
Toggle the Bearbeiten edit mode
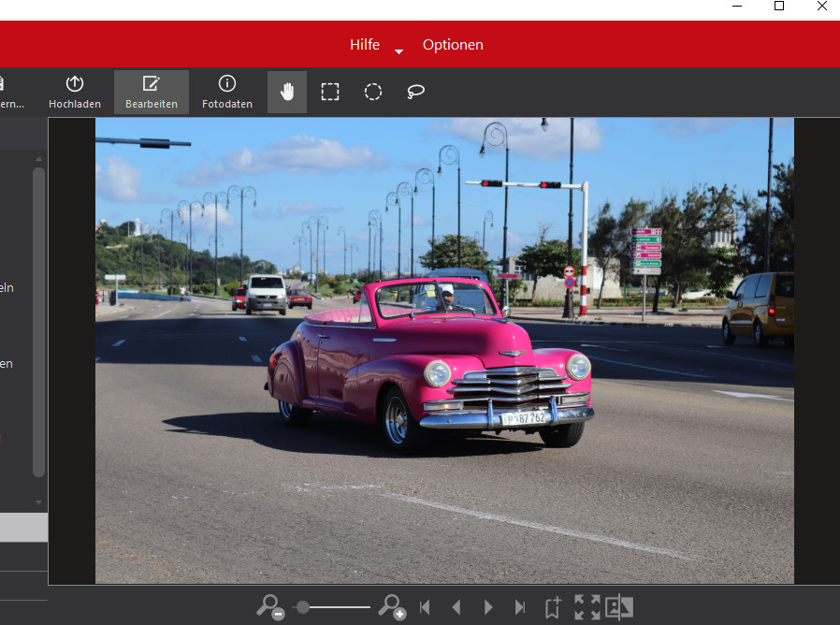152,92
